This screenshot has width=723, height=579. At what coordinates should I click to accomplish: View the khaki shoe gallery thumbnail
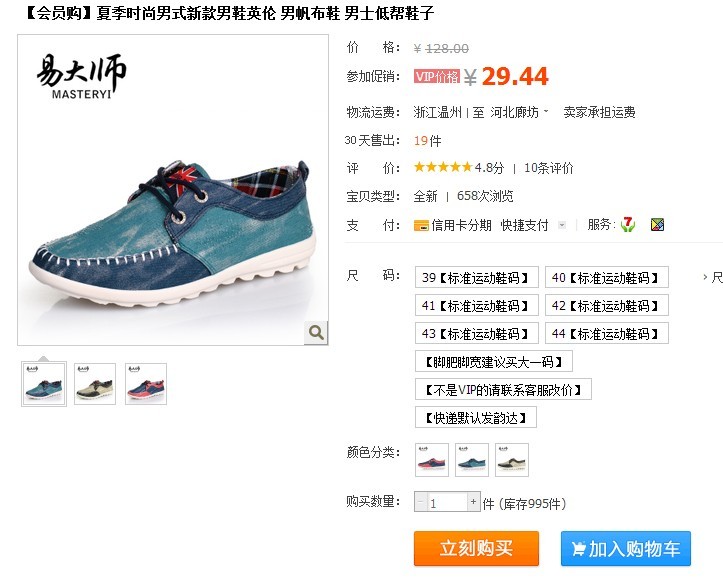[95, 384]
